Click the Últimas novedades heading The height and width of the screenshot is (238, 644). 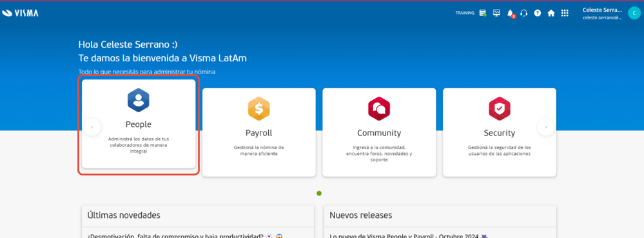pyautogui.click(x=124, y=215)
